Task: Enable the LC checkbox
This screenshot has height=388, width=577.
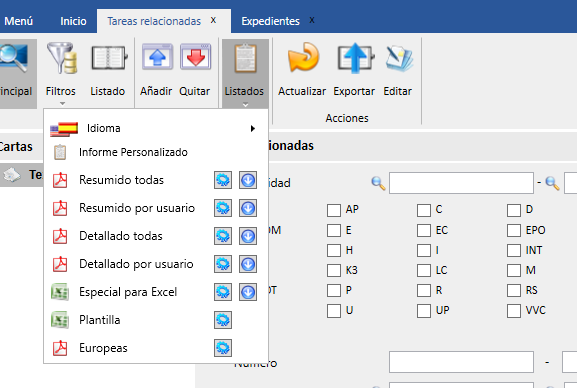Action: point(424,270)
